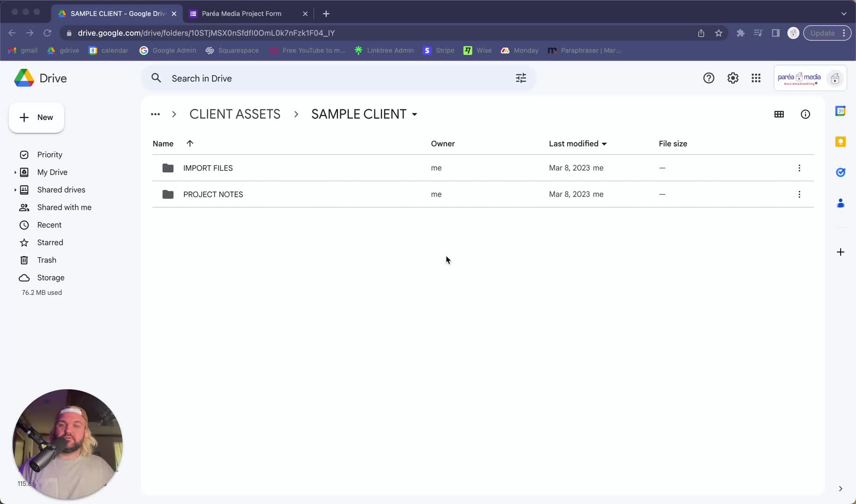This screenshot has height=504, width=856.
Task: Reverse sort direction arrow next to Name
Action: (x=189, y=143)
